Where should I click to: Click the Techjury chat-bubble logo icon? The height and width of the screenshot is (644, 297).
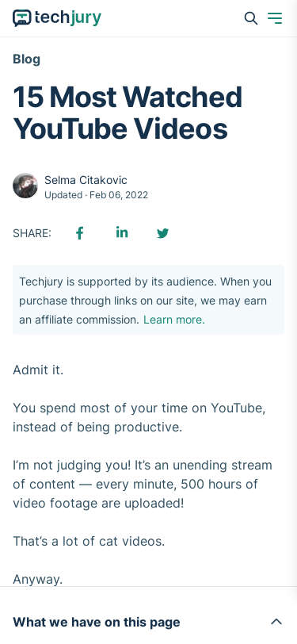(x=21, y=18)
